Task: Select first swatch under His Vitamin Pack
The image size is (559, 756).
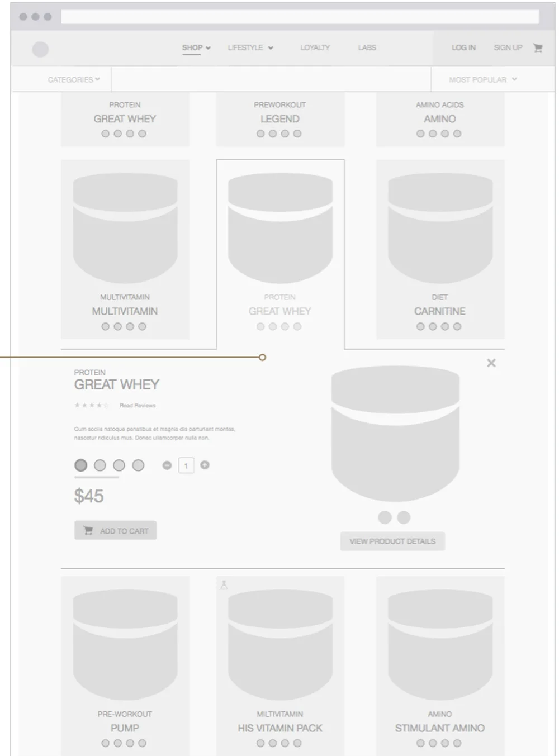Action: point(260,744)
